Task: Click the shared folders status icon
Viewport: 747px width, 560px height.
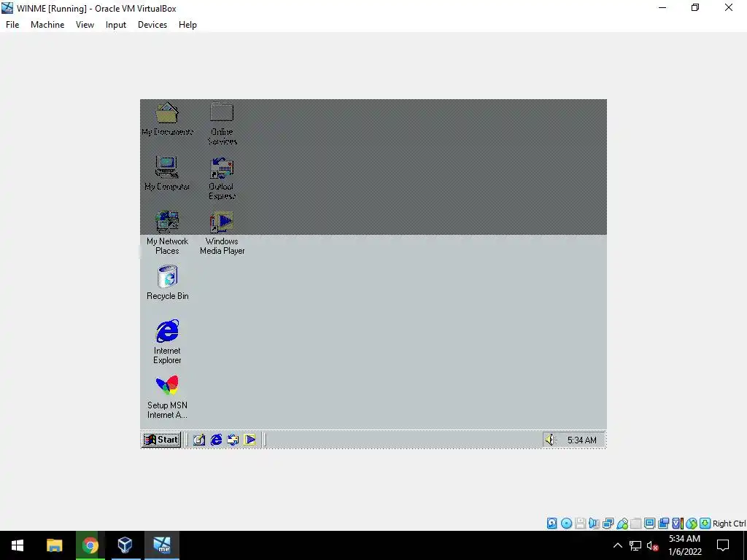Action: click(635, 524)
